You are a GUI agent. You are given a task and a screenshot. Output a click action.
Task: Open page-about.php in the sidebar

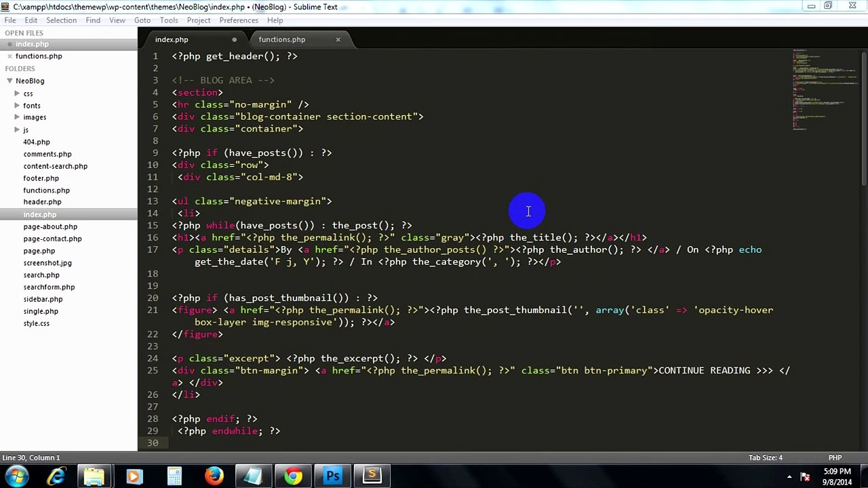(x=50, y=226)
